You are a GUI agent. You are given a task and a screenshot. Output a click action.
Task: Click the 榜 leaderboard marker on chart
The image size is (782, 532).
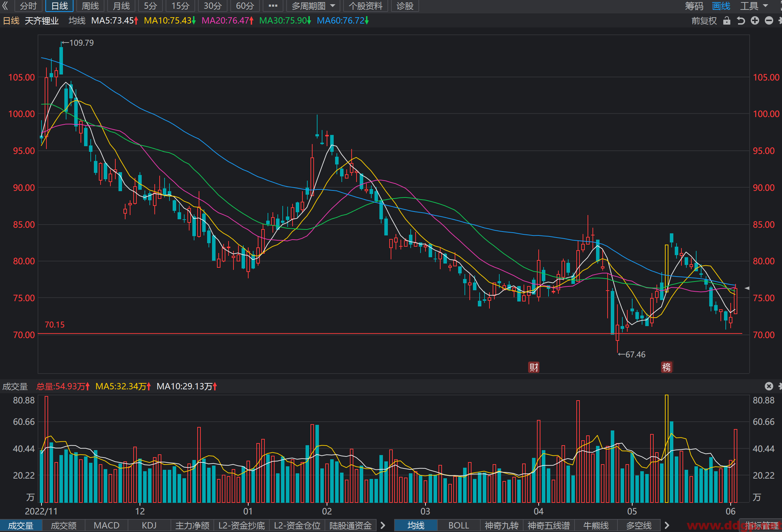click(x=666, y=367)
